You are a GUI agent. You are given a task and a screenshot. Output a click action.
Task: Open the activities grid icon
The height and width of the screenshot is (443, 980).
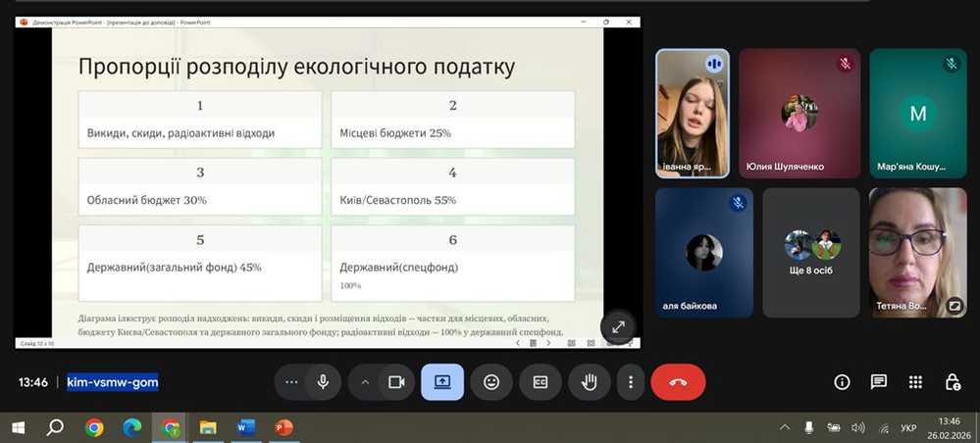pyautogui.click(x=915, y=382)
